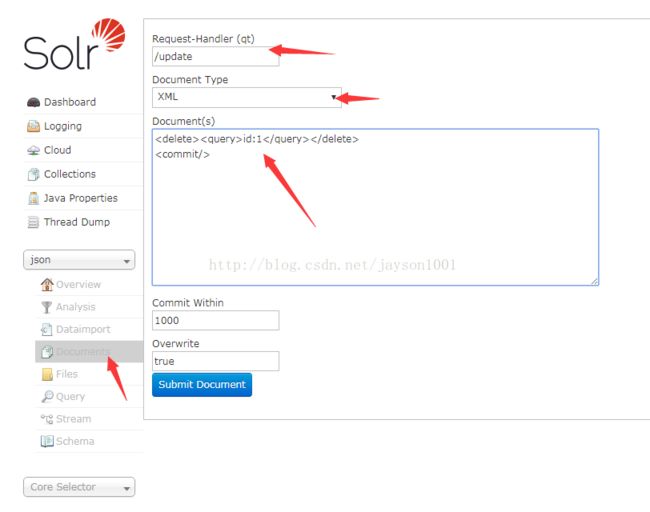This screenshot has height=512, width=650.
Task: Click the Commit Within label
Action: [188, 303]
